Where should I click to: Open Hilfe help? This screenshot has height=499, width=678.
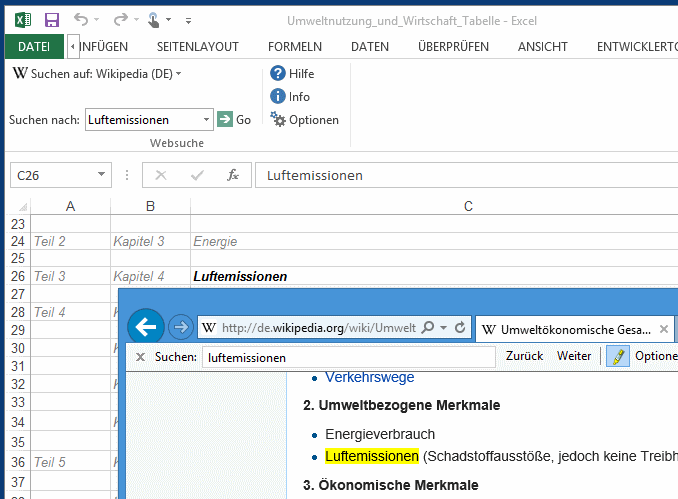pos(292,74)
